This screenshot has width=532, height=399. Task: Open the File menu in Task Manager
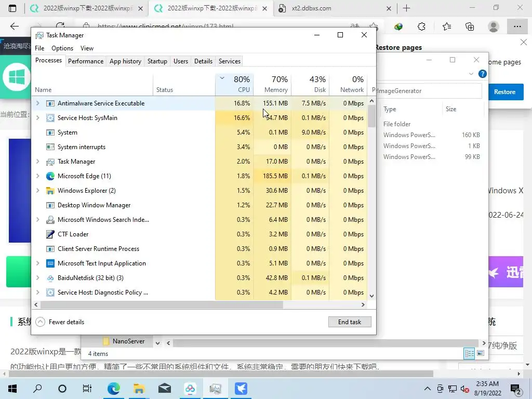[39, 48]
